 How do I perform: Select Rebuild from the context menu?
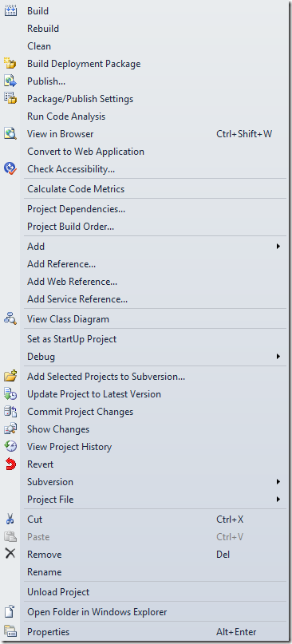click(x=43, y=29)
